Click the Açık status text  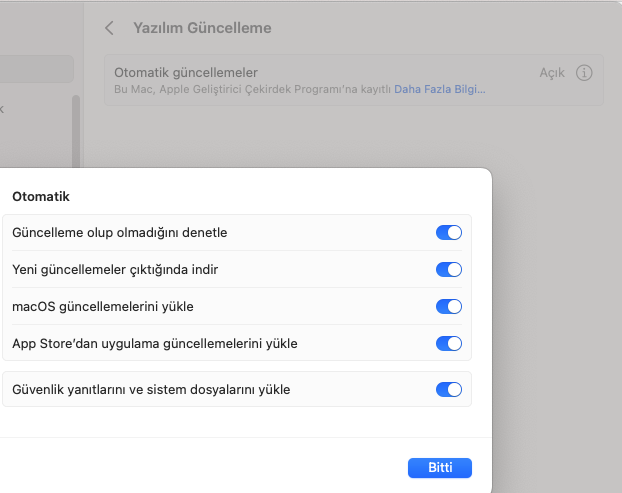tap(552, 73)
